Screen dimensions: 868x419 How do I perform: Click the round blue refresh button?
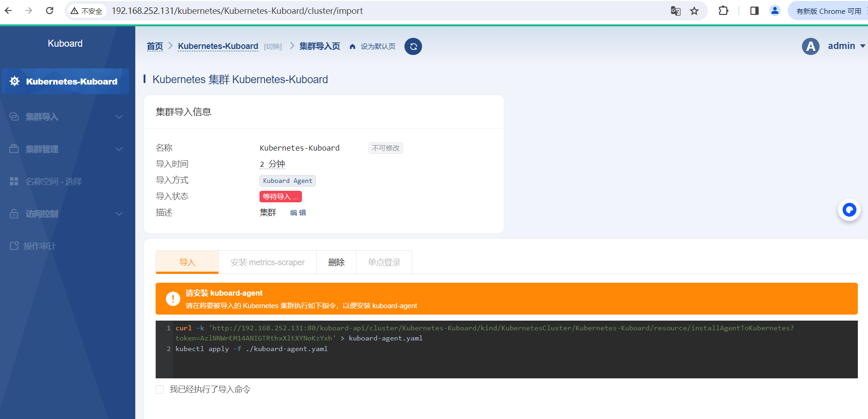click(413, 46)
